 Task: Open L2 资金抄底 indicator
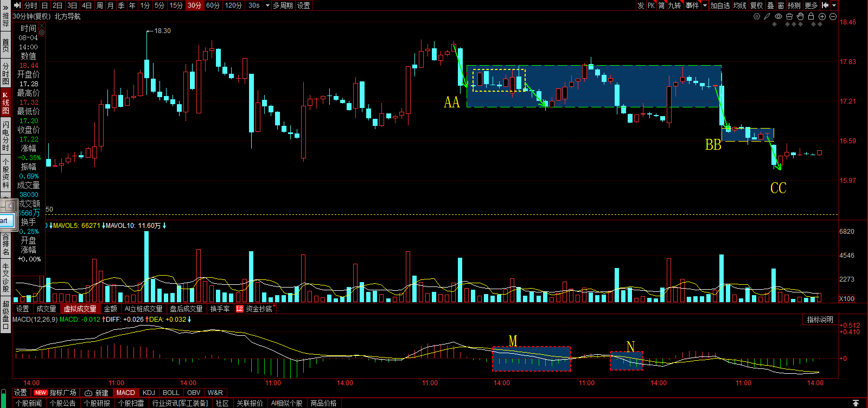[255, 309]
